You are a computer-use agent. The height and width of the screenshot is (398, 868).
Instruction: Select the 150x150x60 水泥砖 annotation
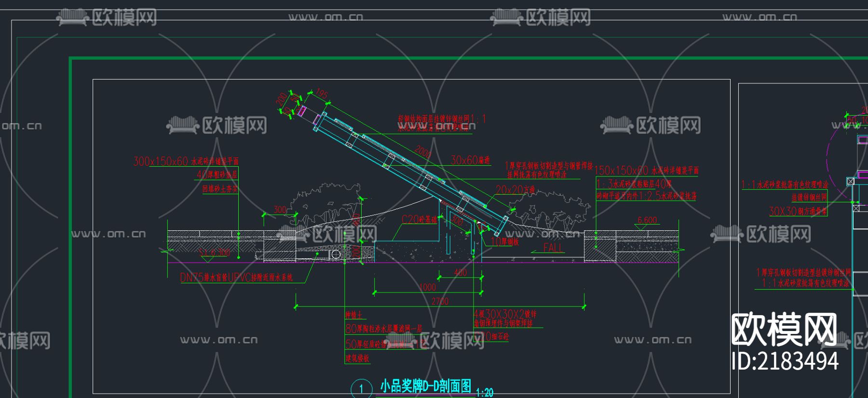coord(646,171)
